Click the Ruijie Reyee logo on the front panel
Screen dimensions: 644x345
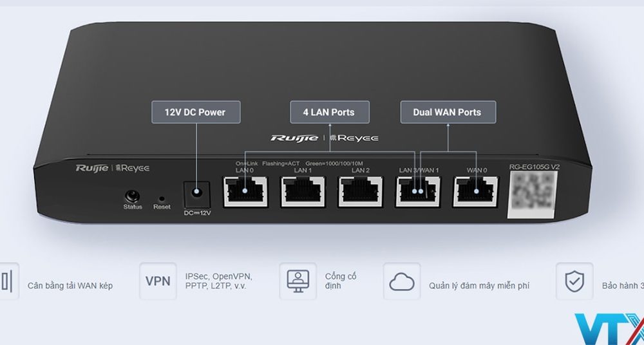(x=113, y=168)
